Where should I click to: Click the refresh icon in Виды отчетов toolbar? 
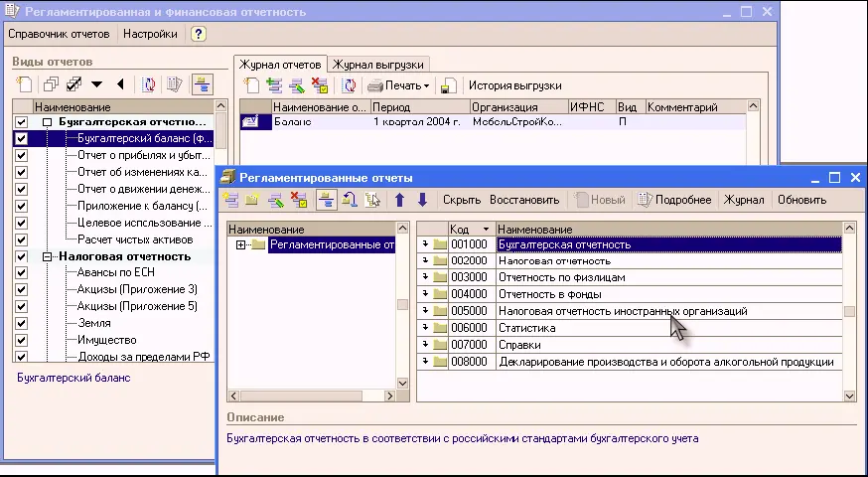click(148, 84)
